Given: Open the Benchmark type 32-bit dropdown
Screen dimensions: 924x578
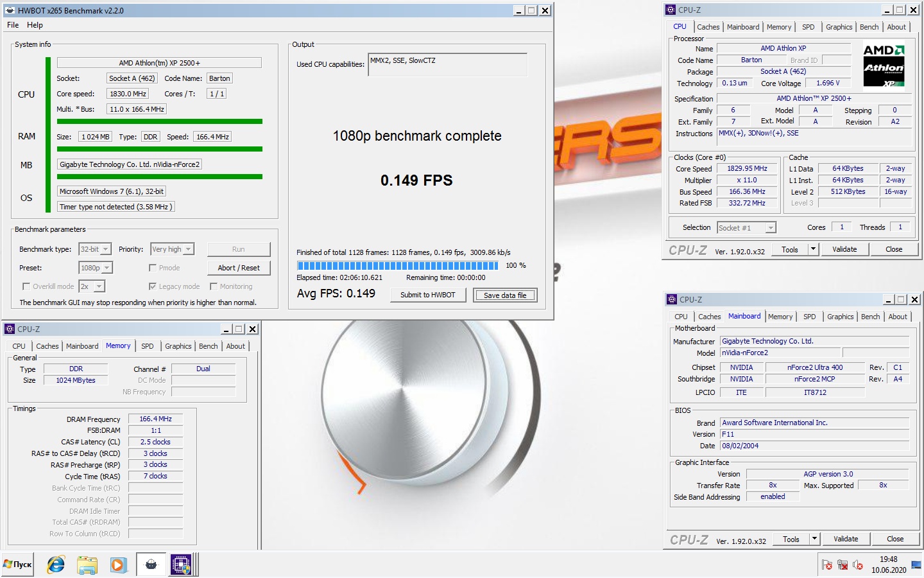Looking at the screenshot, I should click(x=95, y=249).
